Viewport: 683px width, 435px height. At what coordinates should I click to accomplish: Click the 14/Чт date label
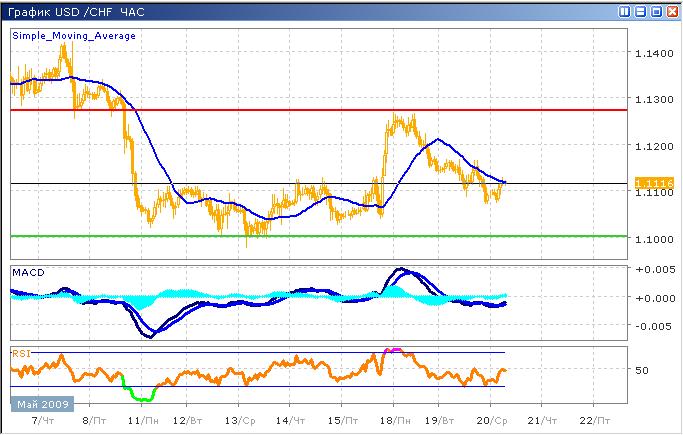pyautogui.click(x=290, y=421)
